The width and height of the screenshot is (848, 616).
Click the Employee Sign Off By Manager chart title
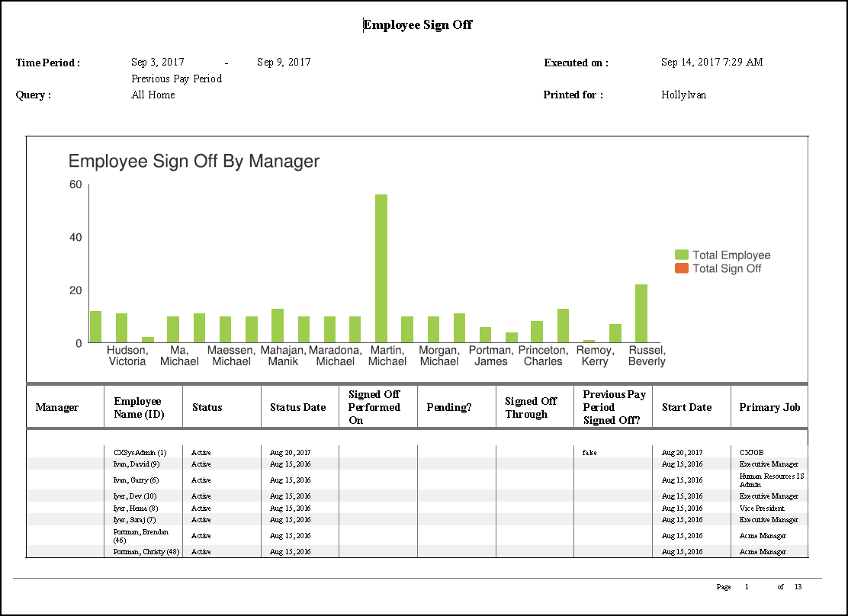point(193,162)
